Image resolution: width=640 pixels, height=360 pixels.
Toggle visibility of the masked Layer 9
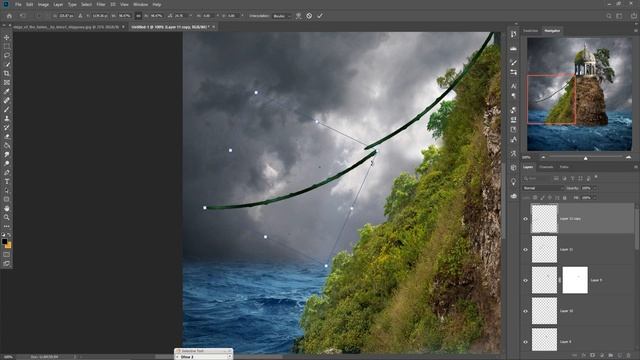pyautogui.click(x=526, y=280)
